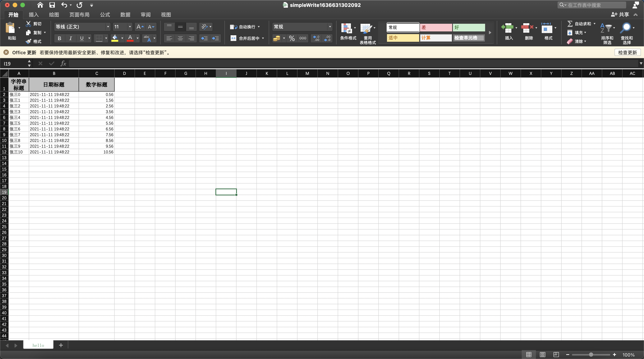Toggle italic formatting
The image size is (644, 359).
point(71,38)
